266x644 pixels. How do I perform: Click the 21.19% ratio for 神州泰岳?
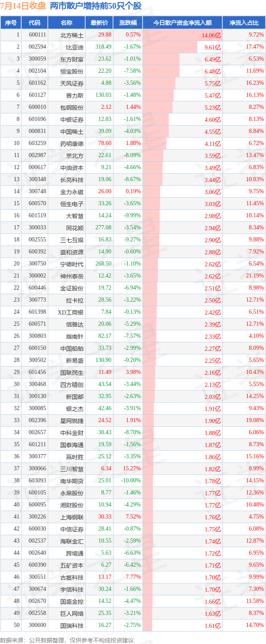point(254,276)
